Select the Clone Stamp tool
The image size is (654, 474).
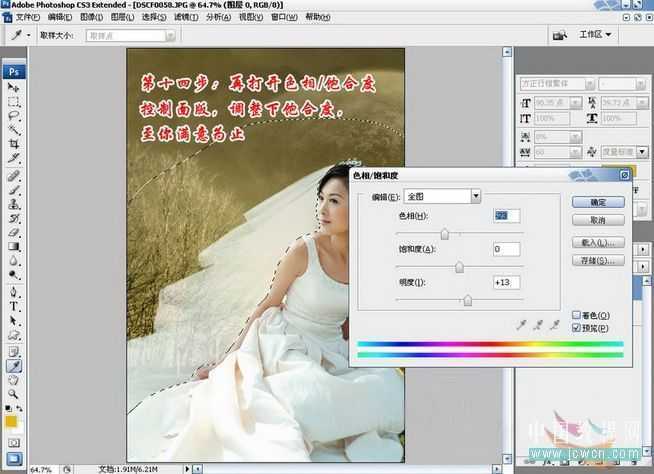pos(13,204)
